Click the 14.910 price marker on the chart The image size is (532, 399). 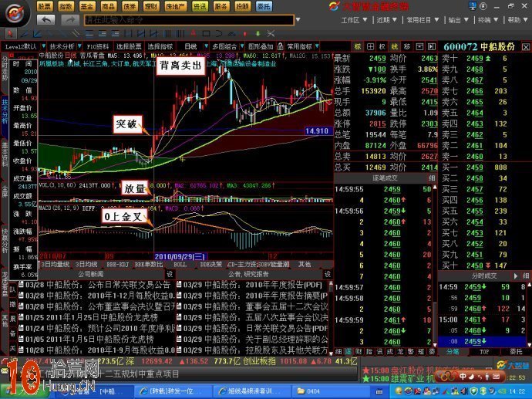[x=317, y=131]
